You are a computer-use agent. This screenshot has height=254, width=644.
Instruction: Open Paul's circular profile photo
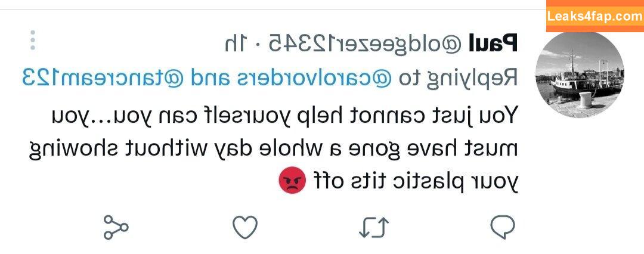coord(580,75)
